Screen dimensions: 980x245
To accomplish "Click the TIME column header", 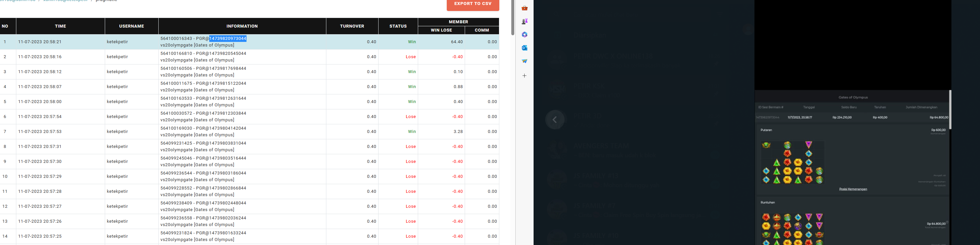I will coord(61,26).
